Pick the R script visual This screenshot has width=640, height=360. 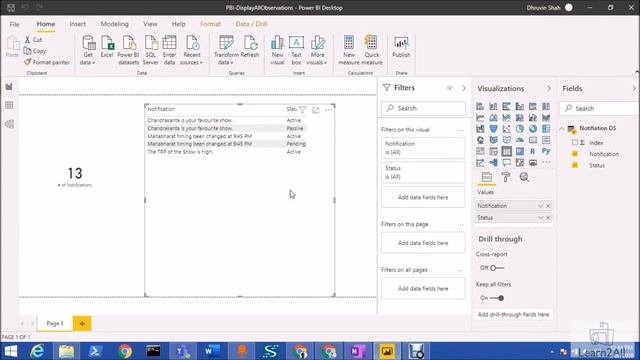tap(533, 151)
